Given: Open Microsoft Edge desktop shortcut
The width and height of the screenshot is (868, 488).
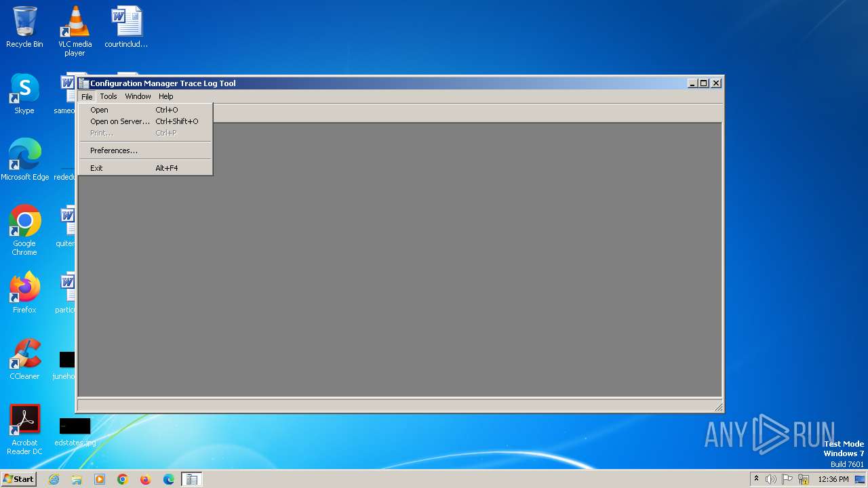Looking at the screenshot, I should coord(24,160).
